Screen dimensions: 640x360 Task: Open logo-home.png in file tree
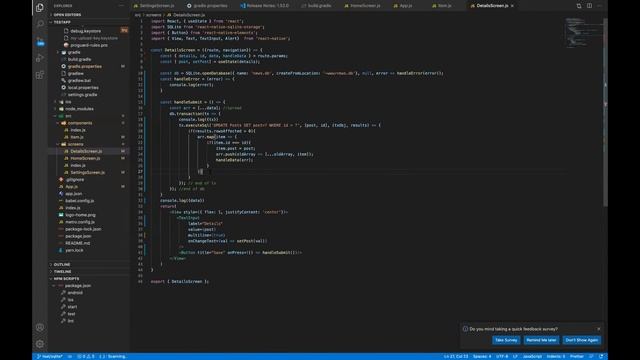(x=80, y=215)
